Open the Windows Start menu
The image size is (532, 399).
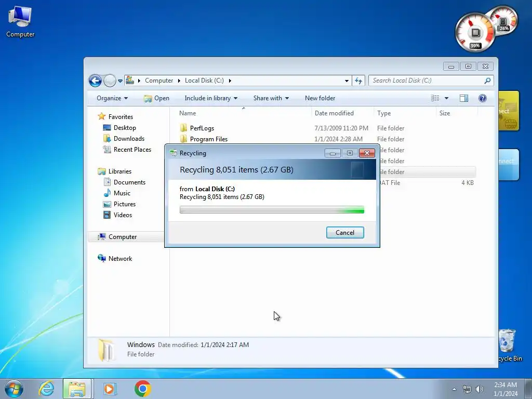click(x=14, y=389)
